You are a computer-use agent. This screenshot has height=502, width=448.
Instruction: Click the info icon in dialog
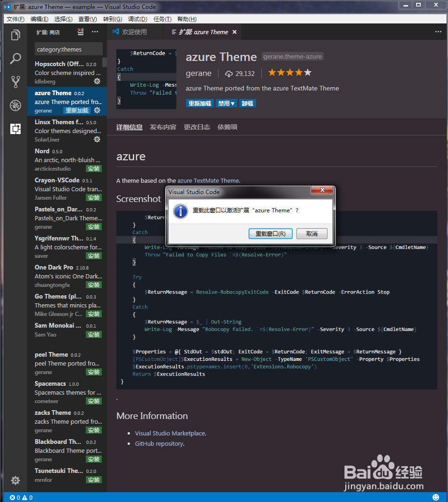[181, 211]
